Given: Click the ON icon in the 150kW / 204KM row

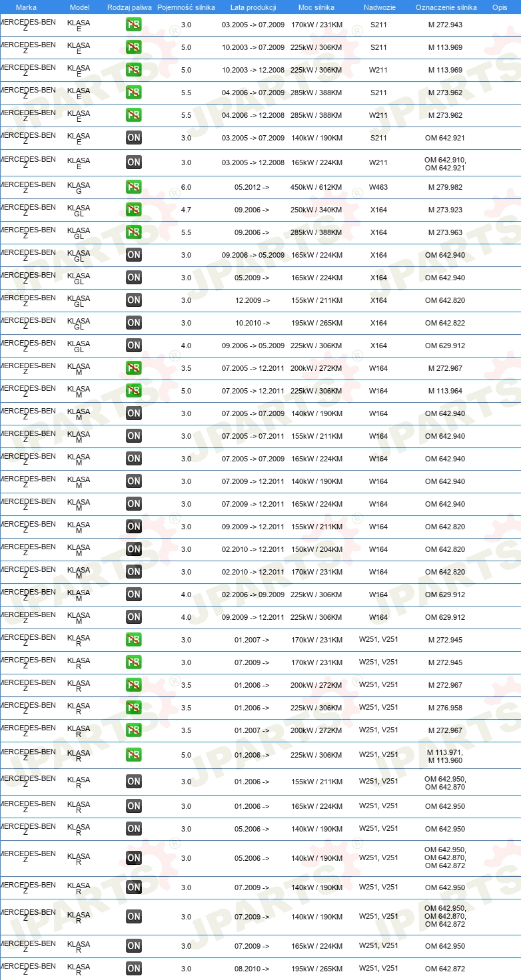Looking at the screenshot, I should pyautogui.click(x=134, y=549).
